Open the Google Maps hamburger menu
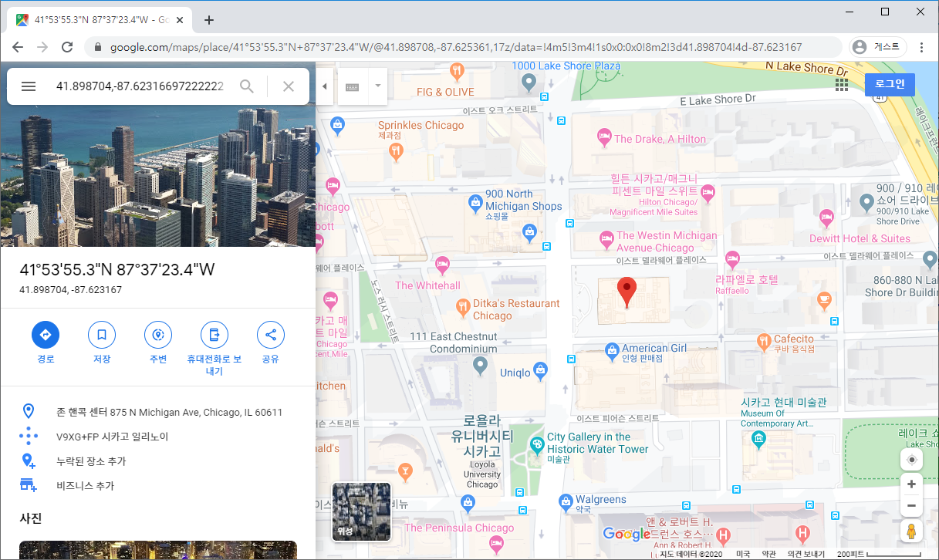The image size is (939, 560). tap(29, 86)
